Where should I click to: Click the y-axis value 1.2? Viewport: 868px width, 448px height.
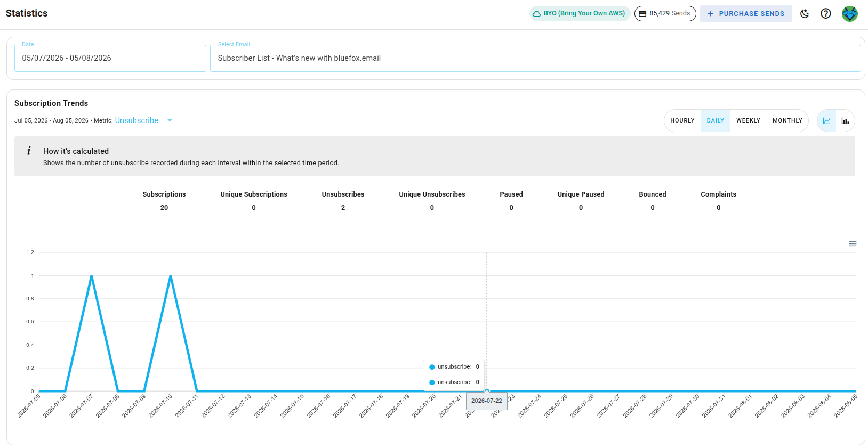pos(30,252)
